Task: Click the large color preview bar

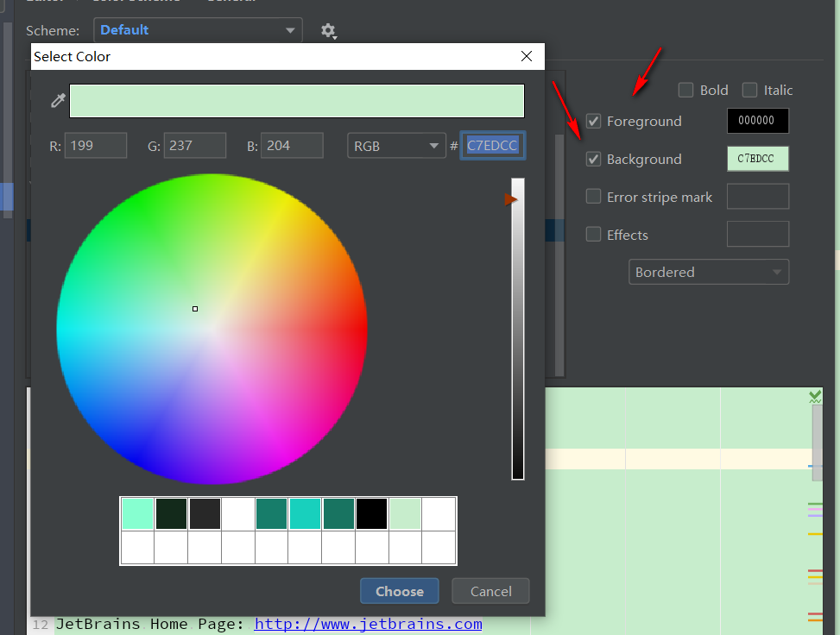Action: point(297,101)
